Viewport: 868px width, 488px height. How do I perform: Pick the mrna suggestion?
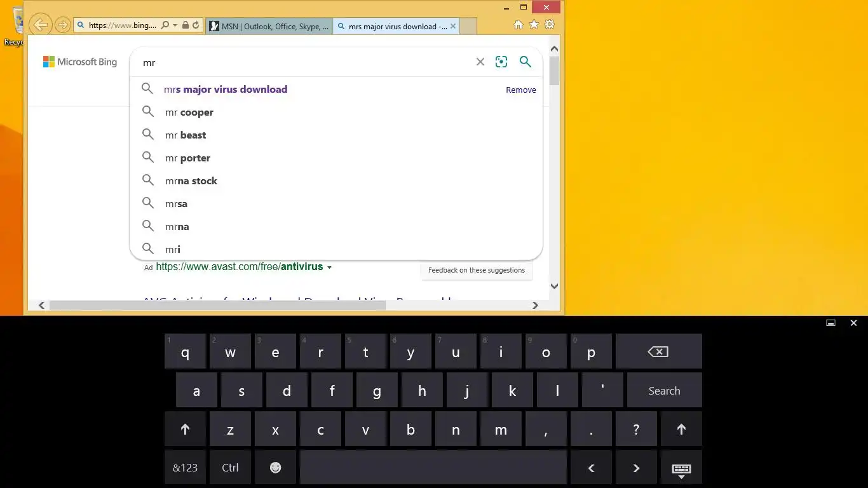(336, 227)
